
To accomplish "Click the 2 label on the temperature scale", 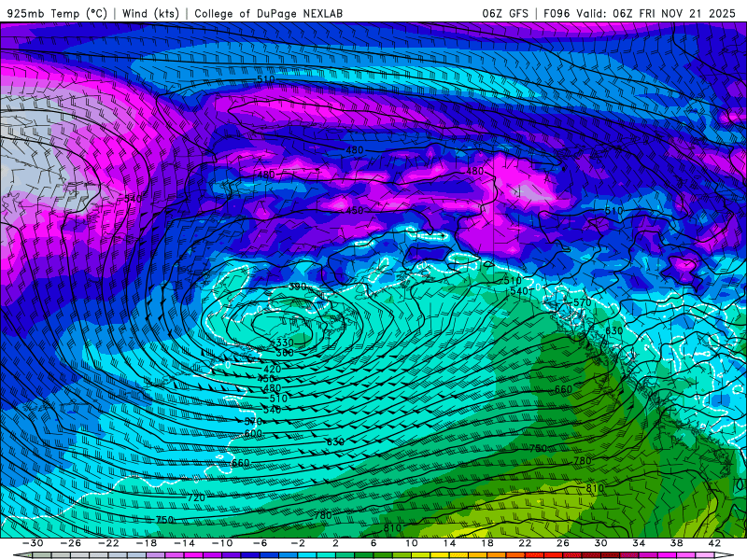I will click(x=335, y=543).
